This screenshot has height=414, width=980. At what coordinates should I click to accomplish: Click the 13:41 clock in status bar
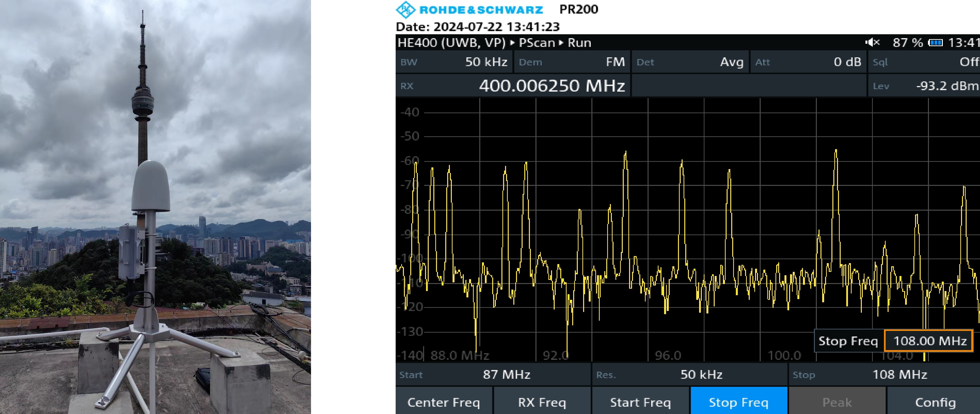(964, 43)
